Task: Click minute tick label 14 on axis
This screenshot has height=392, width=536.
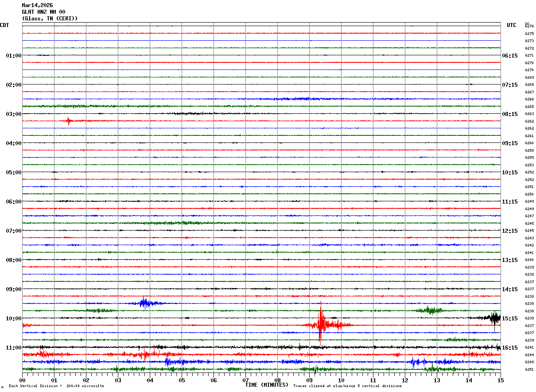Action: (x=469, y=380)
